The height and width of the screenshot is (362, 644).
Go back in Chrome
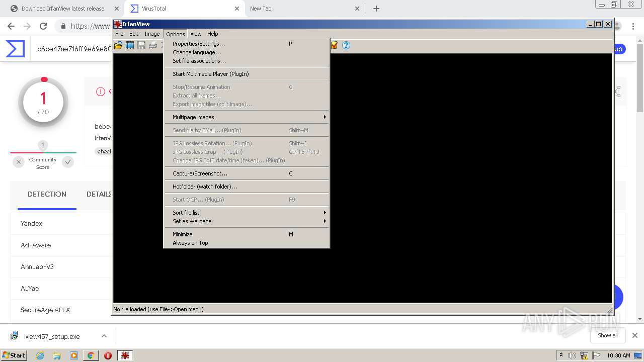11,26
